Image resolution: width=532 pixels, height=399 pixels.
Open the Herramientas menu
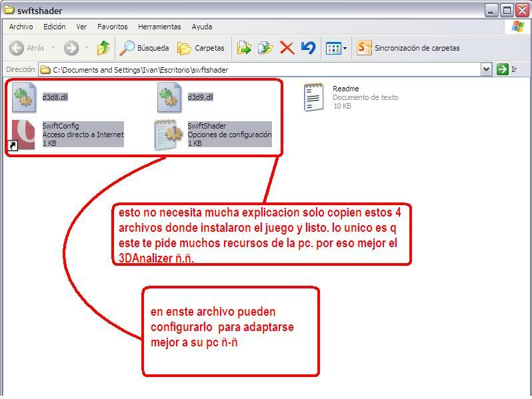coord(159,27)
